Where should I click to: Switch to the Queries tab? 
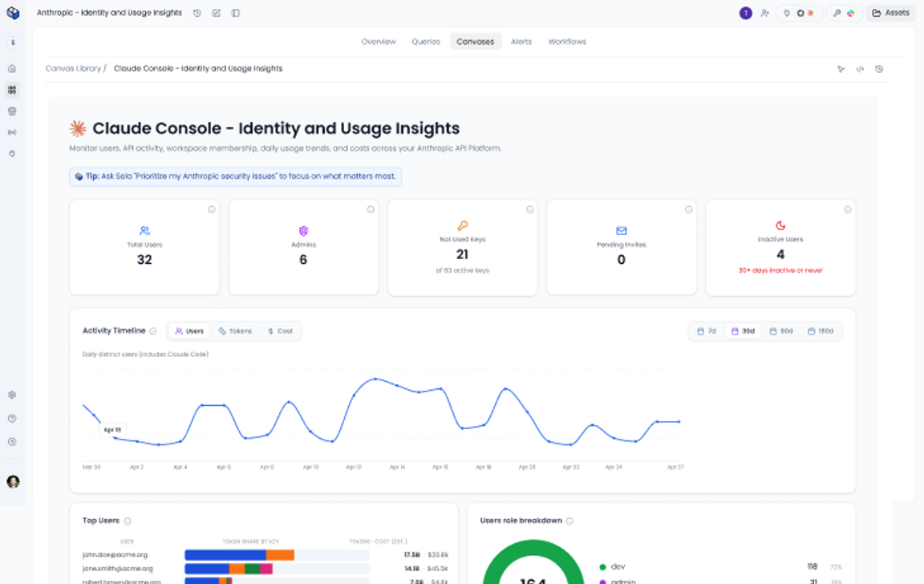click(425, 41)
